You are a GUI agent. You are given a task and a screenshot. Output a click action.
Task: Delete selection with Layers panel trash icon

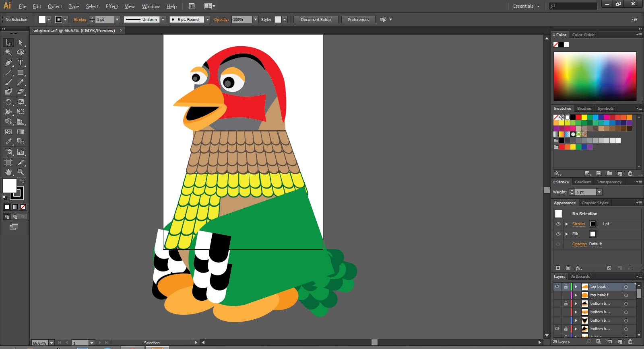(x=630, y=342)
